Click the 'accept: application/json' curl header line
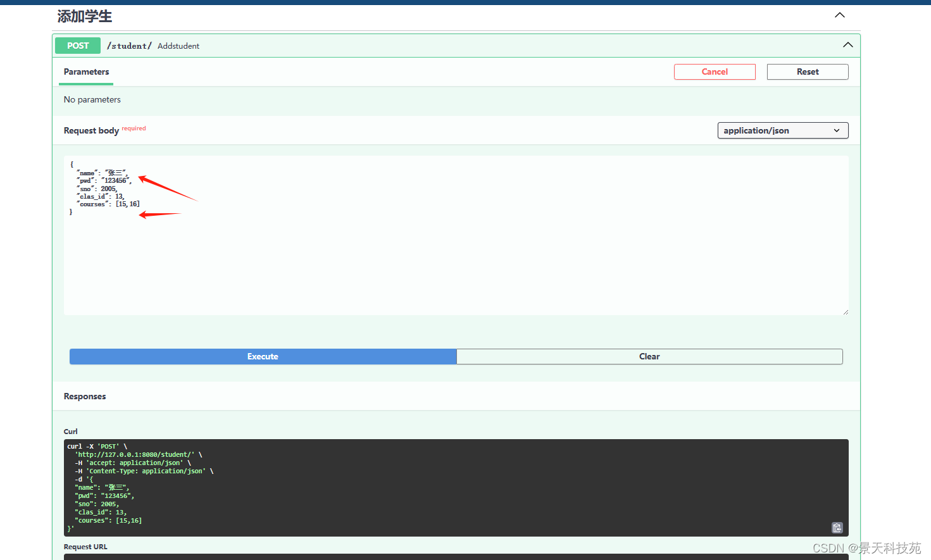 134,463
